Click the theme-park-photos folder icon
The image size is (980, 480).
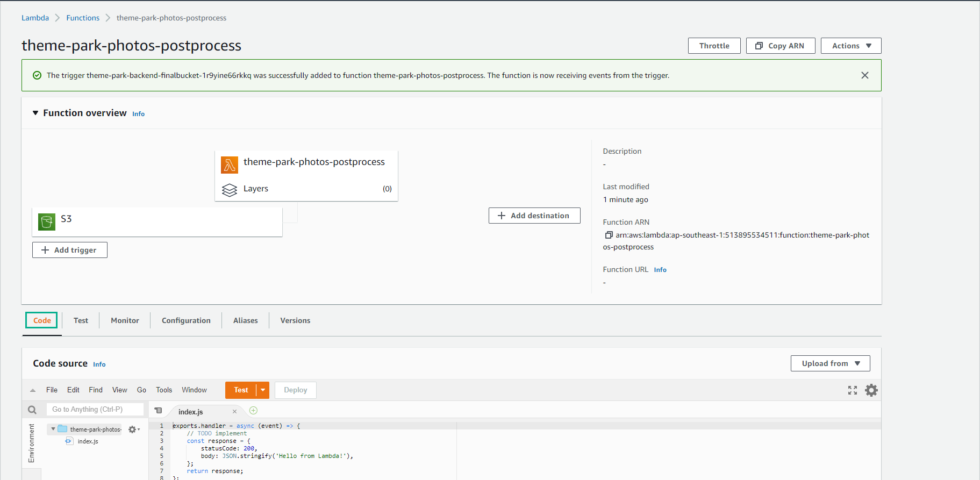pyautogui.click(x=62, y=429)
